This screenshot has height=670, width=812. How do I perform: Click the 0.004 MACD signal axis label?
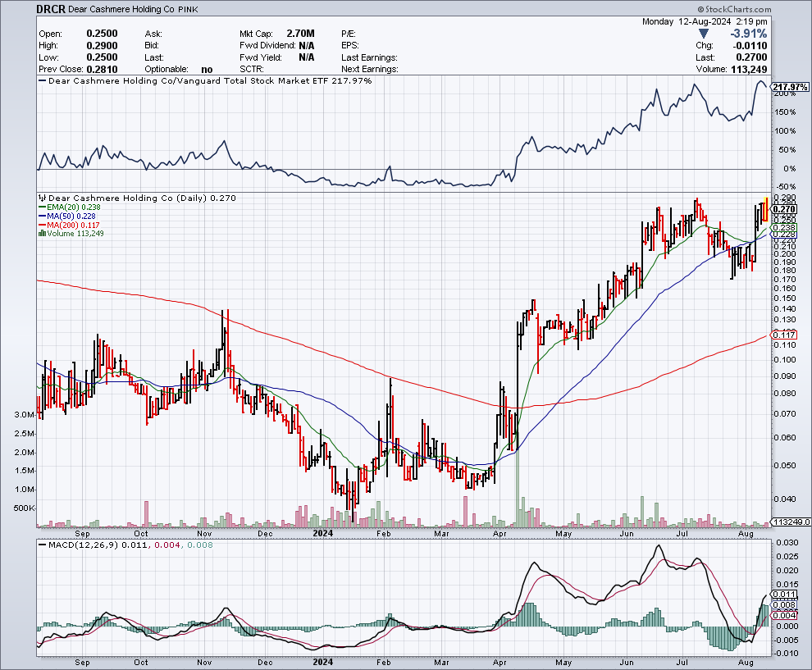(784, 615)
